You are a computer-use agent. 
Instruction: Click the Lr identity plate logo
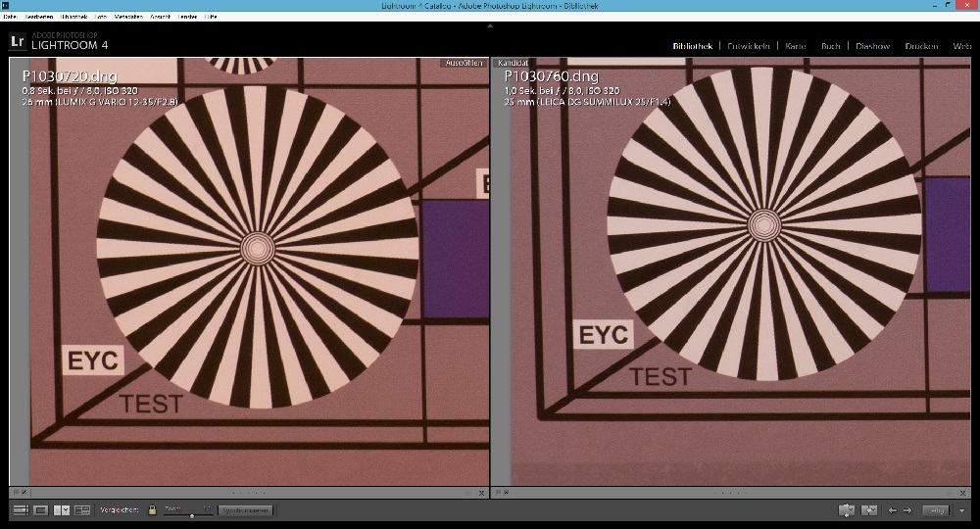pyautogui.click(x=18, y=42)
